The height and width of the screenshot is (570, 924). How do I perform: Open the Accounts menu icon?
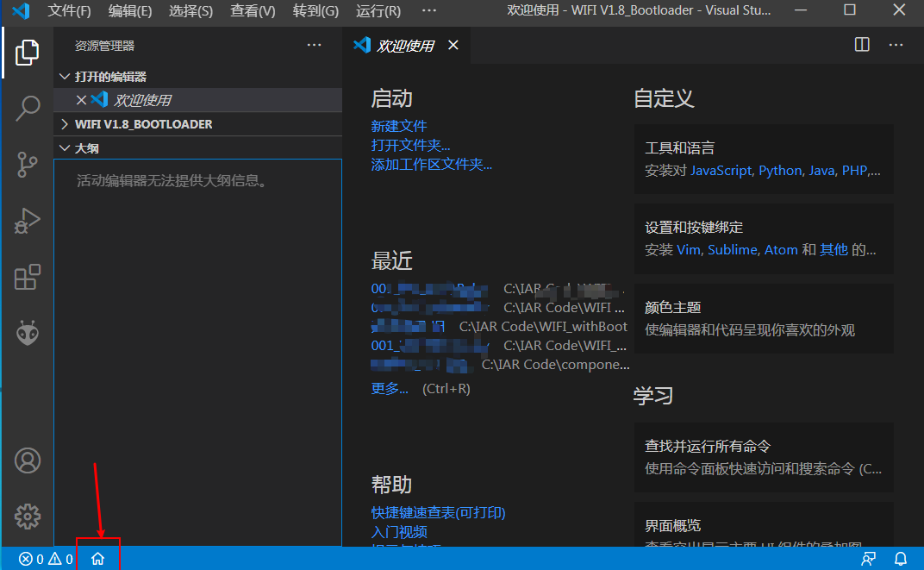click(x=27, y=460)
